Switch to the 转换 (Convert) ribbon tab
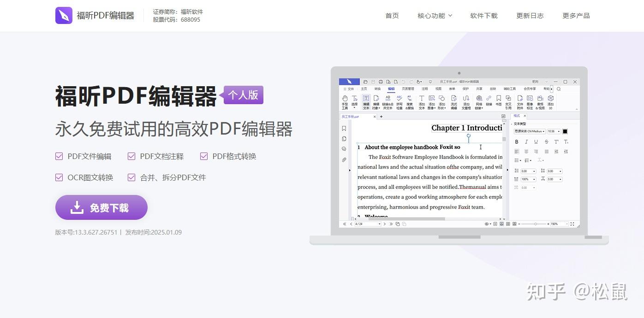The height and width of the screenshot is (318, 644). click(x=377, y=89)
